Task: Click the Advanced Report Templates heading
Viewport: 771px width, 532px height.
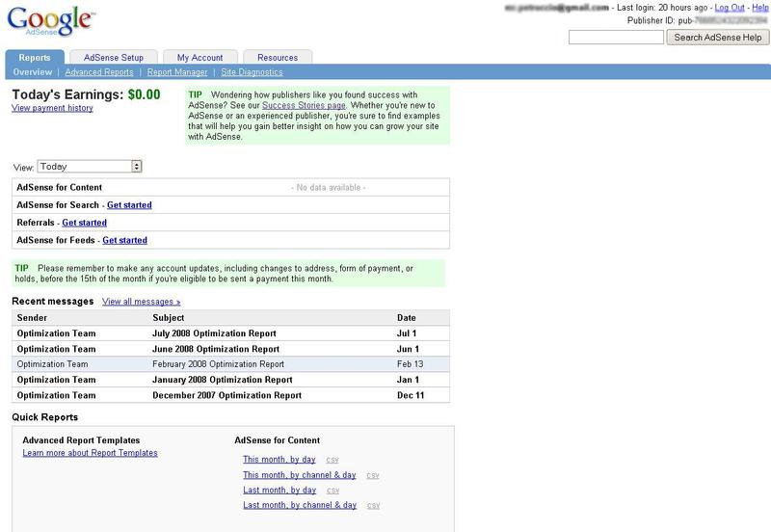Action: point(81,440)
